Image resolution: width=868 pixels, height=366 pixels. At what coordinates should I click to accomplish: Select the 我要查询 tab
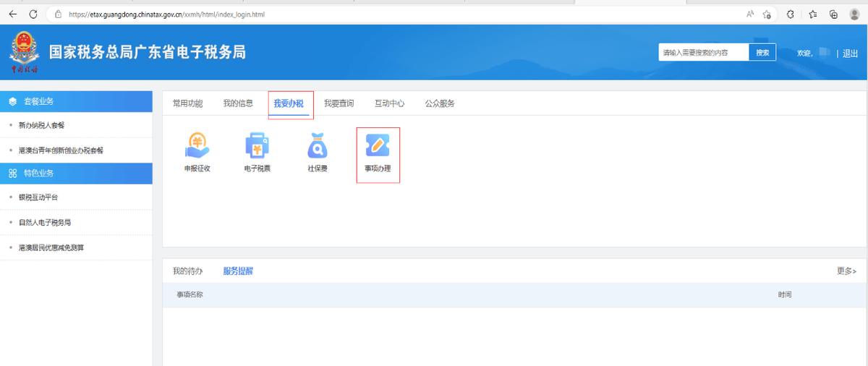[339, 103]
